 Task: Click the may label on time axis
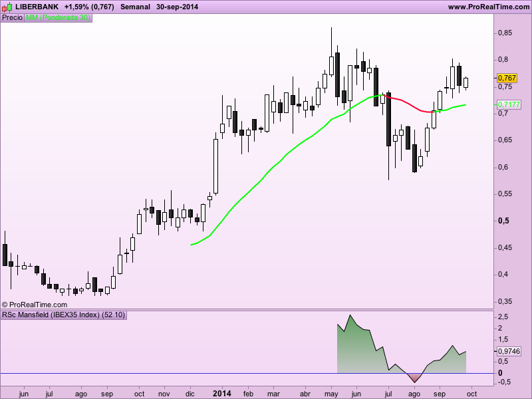(x=331, y=394)
